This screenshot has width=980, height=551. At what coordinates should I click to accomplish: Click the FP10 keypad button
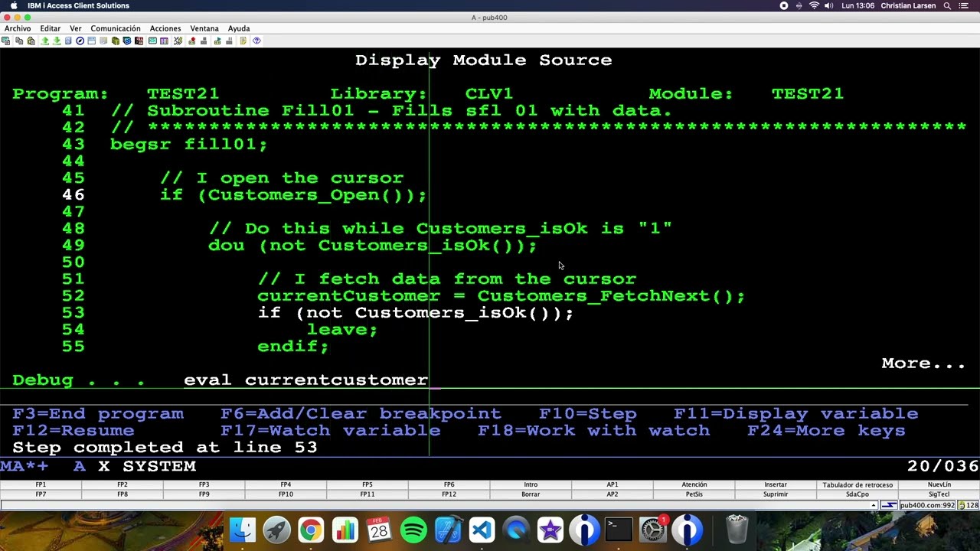click(286, 494)
